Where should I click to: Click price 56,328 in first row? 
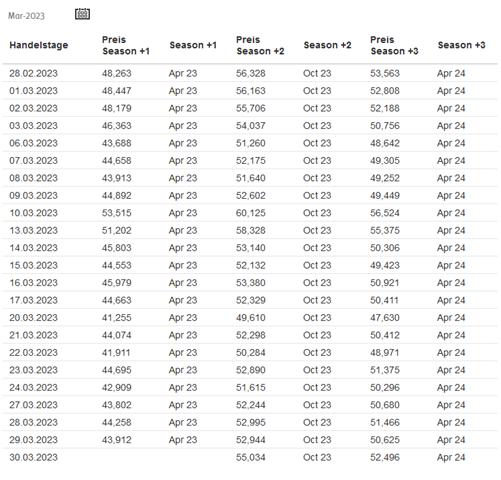pyautogui.click(x=251, y=73)
